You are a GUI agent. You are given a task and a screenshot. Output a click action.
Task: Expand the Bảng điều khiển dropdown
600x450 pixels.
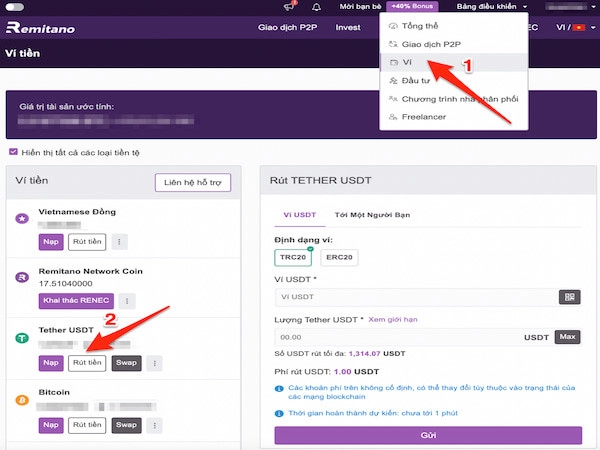pos(491,7)
